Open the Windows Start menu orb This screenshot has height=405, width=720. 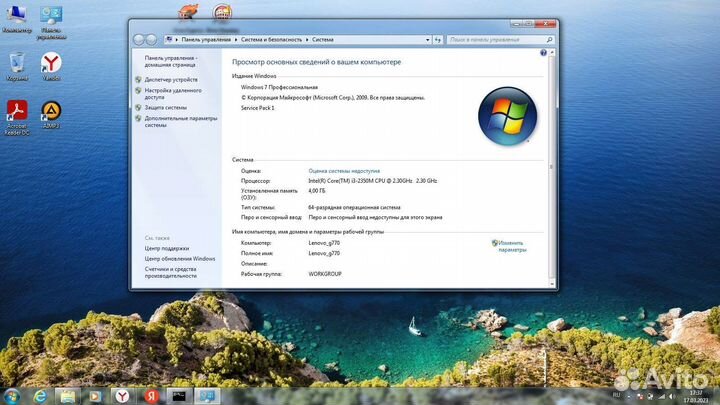[11, 396]
